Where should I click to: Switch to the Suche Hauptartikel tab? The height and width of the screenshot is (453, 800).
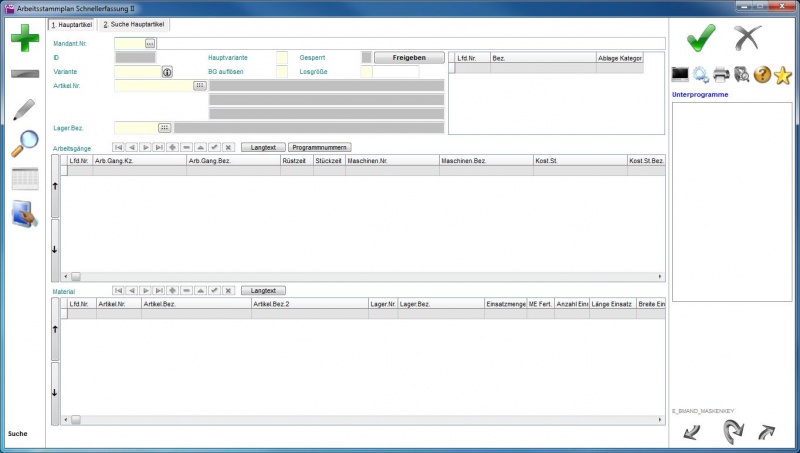pyautogui.click(x=134, y=24)
